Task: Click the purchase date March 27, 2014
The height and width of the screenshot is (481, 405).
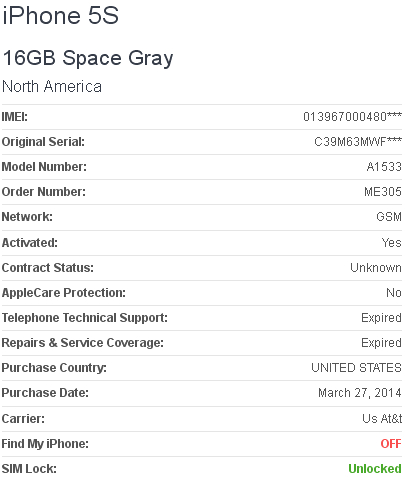Action: 360,393
